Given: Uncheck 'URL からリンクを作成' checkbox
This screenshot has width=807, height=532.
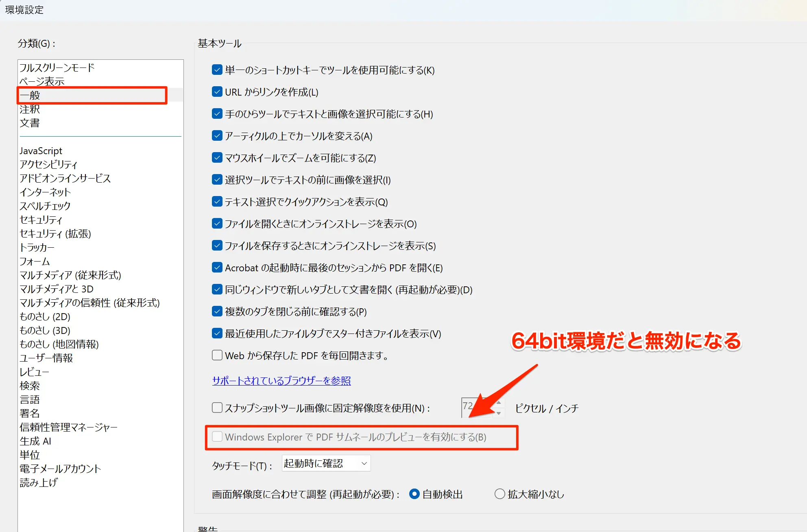Looking at the screenshot, I should click(x=217, y=92).
